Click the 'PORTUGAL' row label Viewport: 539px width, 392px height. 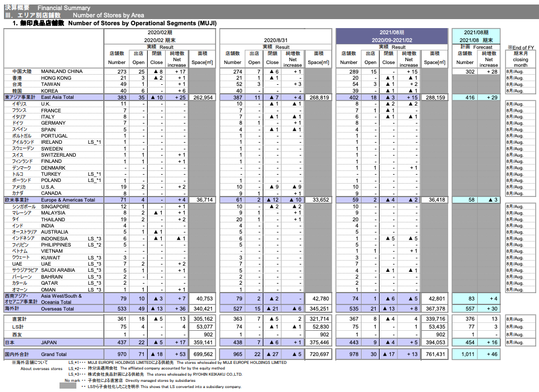[54, 136]
